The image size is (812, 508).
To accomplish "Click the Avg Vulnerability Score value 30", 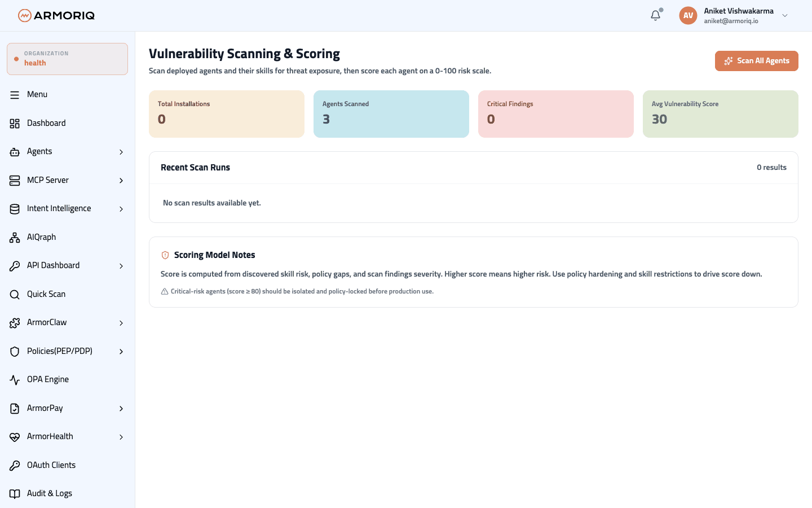I will coord(659,119).
